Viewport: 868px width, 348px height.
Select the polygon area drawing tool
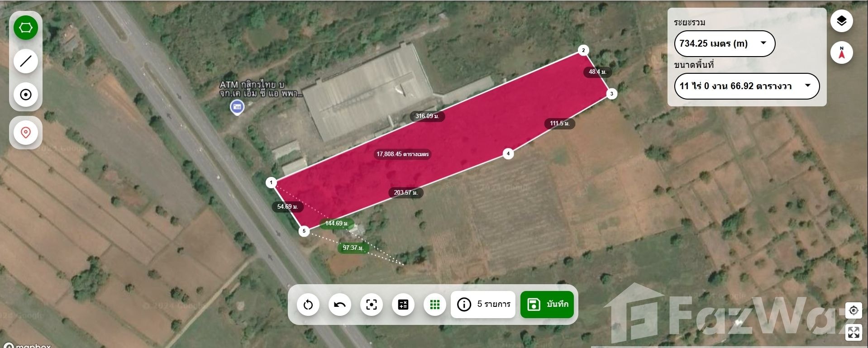[26, 28]
